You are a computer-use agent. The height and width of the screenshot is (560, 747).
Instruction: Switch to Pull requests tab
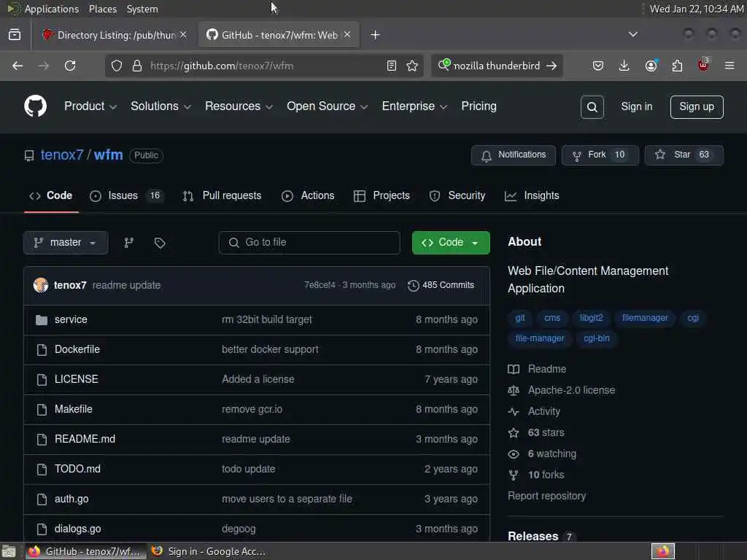[x=222, y=195]
